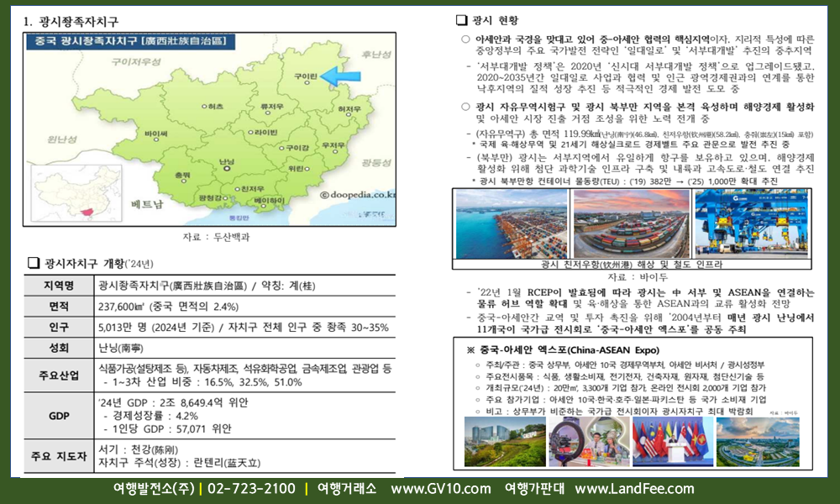The image size is (840, 504).
Task: Select the 지역명 table header cell
Action: click(x=59, y=286)
